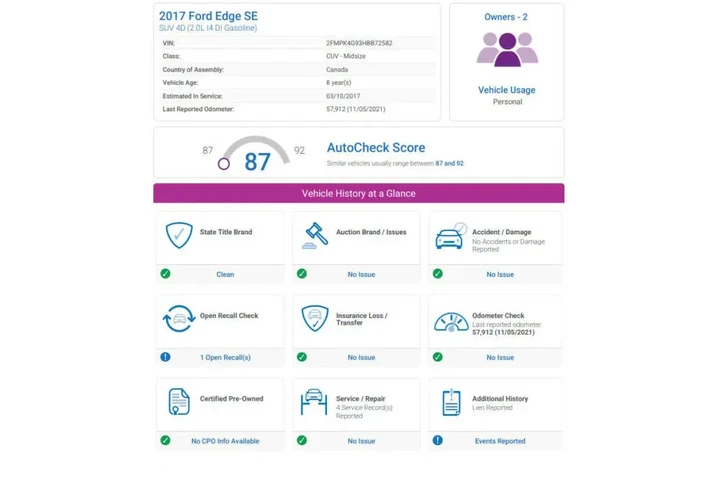Open the Clean title status link
This screenshot has width=720, height=480.
(x=225, y=274)
